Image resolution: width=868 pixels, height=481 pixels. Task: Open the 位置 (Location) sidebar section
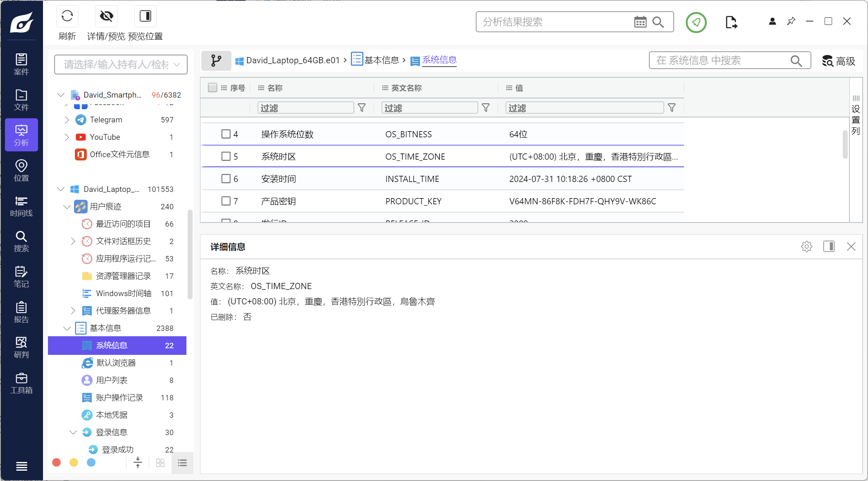pyautogui.click(x=21, y=170)
